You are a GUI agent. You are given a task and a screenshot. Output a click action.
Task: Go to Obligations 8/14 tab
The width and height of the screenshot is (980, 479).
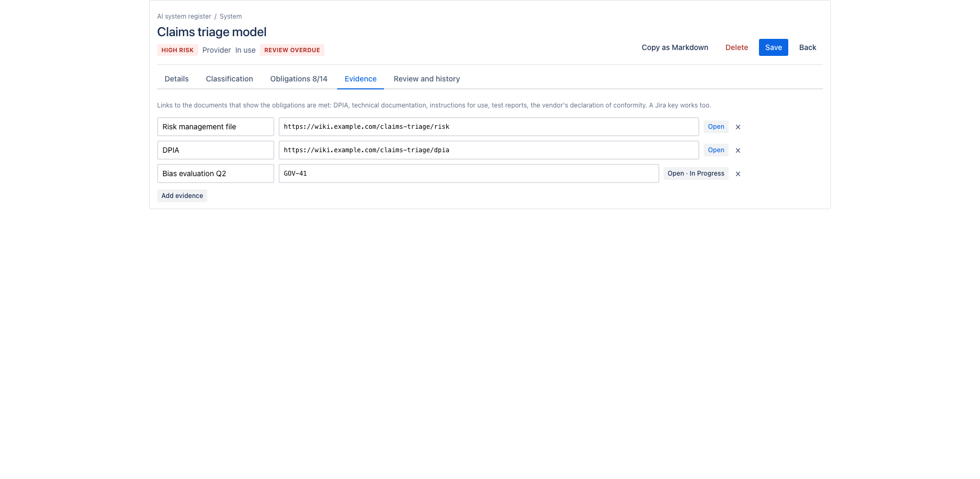tap(299, 79)
